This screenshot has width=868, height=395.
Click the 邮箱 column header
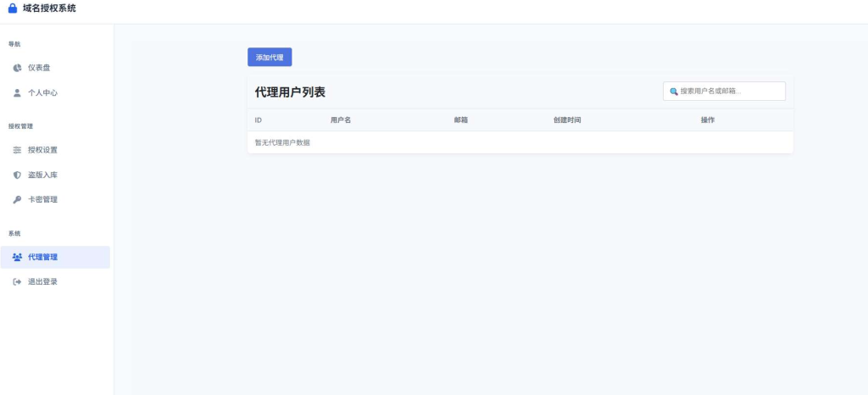point(460,120)
